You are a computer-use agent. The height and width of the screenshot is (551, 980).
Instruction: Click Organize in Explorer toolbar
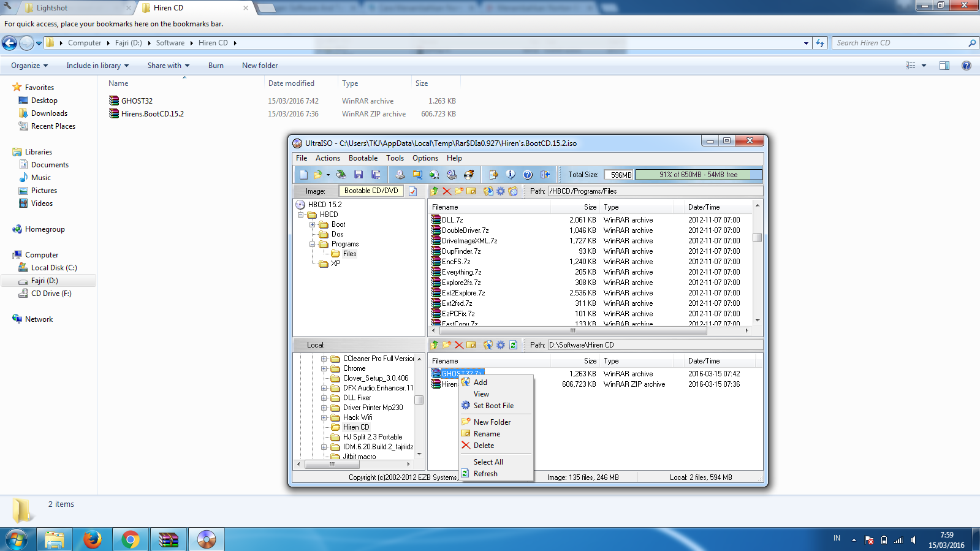coord(29,66)
